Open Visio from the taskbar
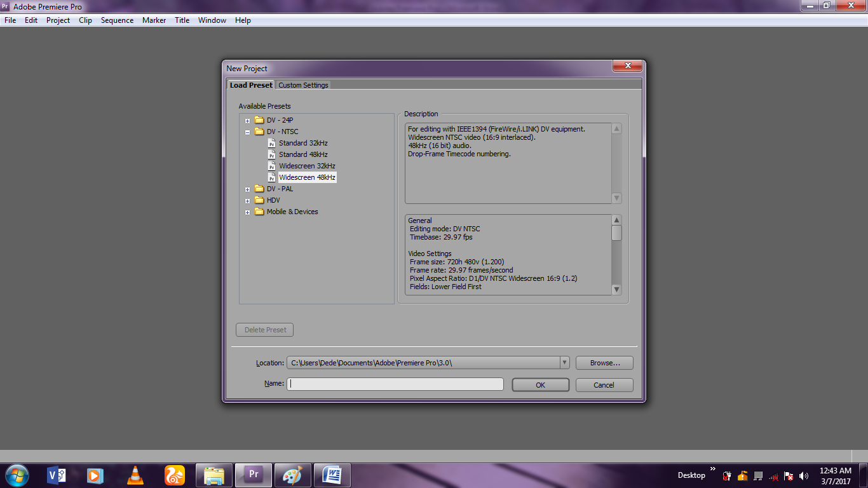 tap(57, 475)
